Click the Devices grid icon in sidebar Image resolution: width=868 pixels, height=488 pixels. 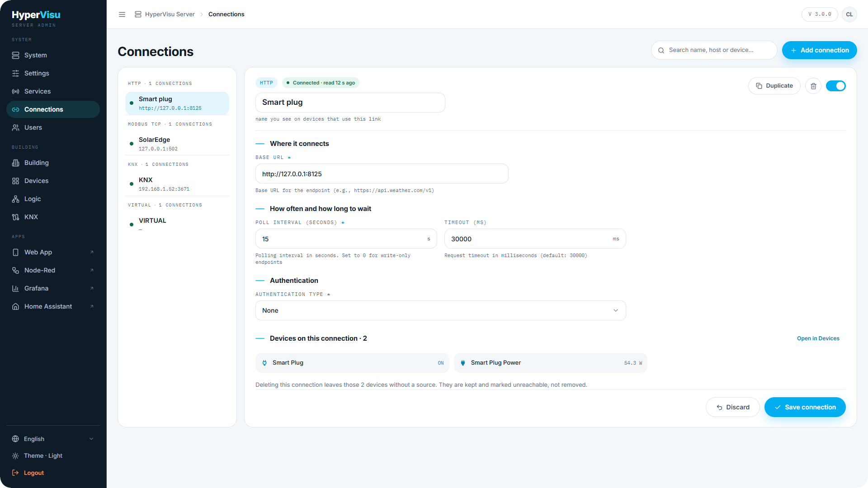(x=15, y=181)
